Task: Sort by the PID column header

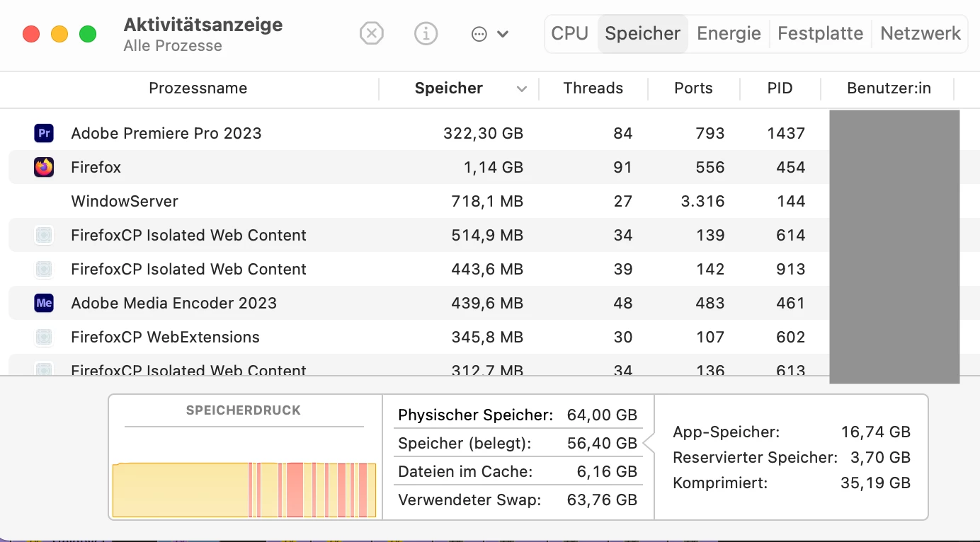Action: coord(780,88)
